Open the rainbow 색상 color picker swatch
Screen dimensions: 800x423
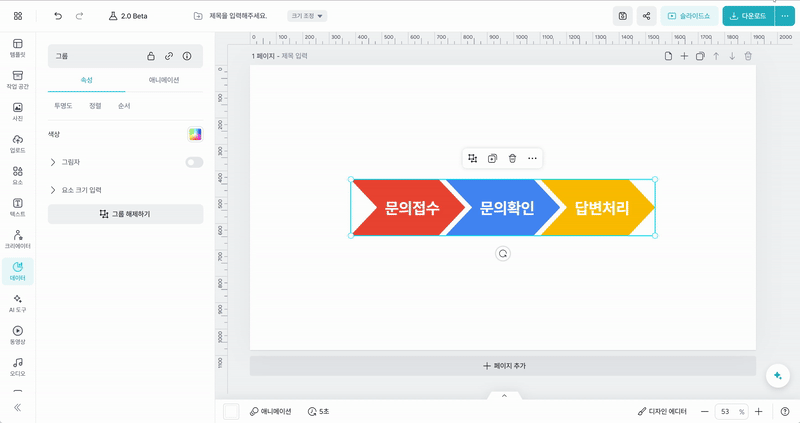coord(195,134)
